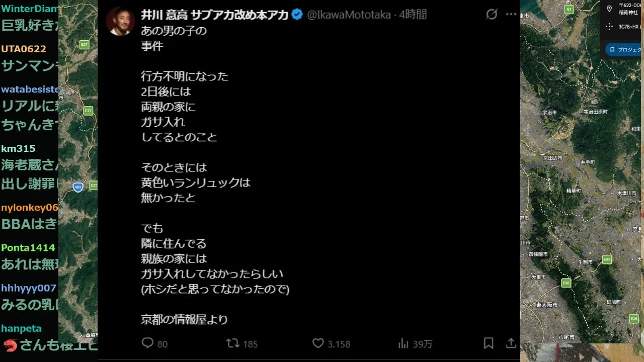Click route 483 shield on left map
The width and height of the screenshot is (644, 362).
(x=77, y=187)
